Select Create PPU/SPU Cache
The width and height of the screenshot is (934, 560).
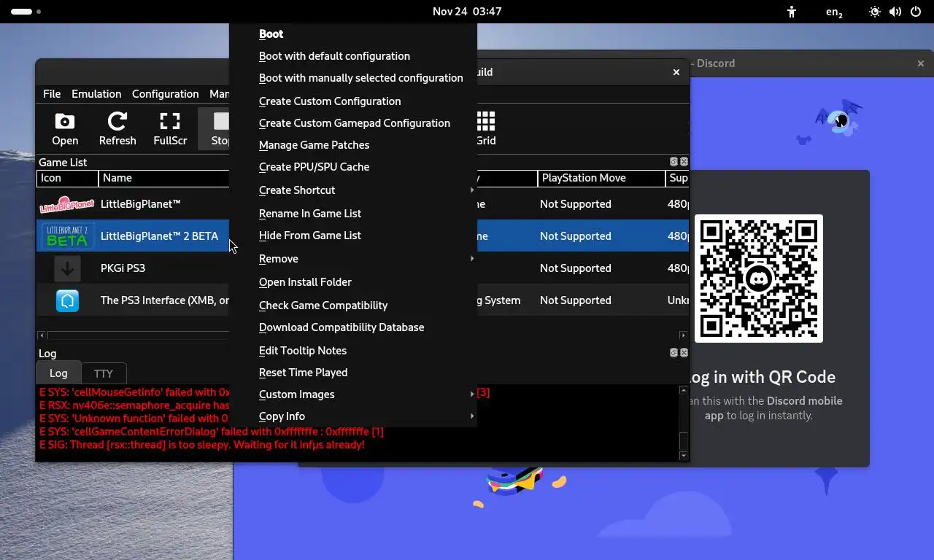tap(353, 167)
